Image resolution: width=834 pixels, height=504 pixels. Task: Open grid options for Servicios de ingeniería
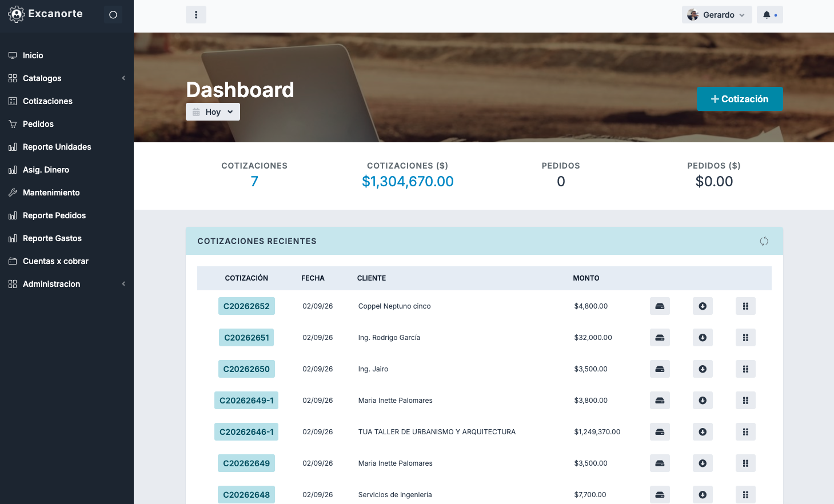pyautogui.click(x=745, y=495)
